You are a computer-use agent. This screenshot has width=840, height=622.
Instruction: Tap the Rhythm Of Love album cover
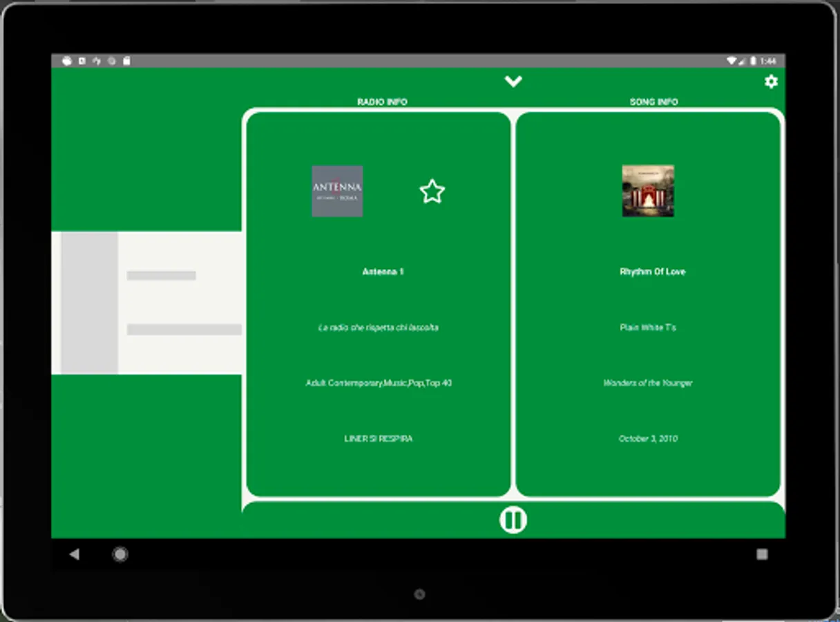(x=648, y=191)
